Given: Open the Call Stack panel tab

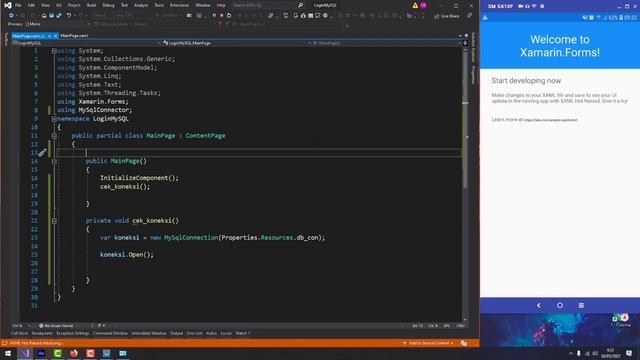Looking at the screenshot, I should (19, 333).
